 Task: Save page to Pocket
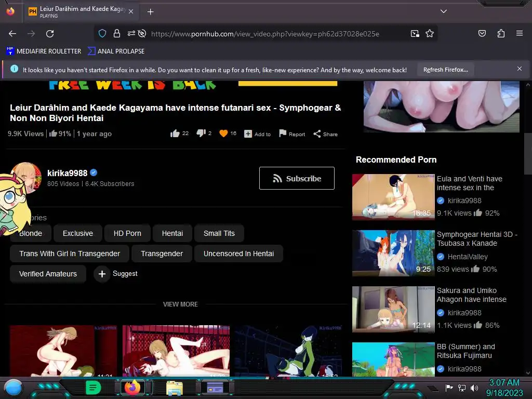[482, 33]
